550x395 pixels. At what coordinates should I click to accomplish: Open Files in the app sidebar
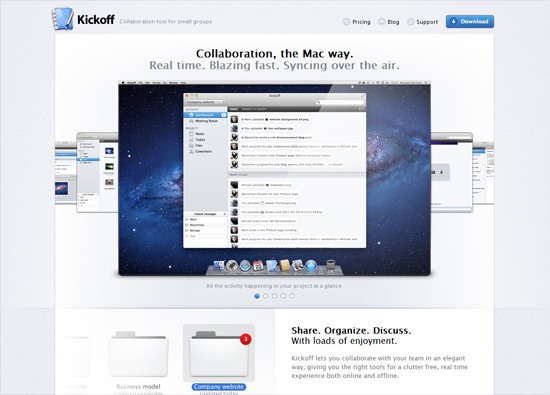(x=206, y=146)
